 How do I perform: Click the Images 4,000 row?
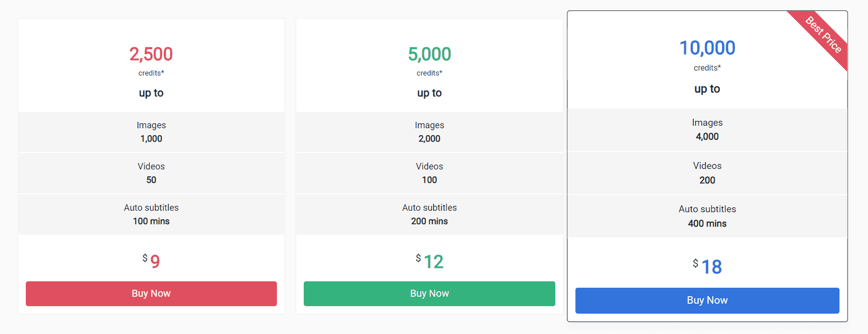tap(707, 130)
